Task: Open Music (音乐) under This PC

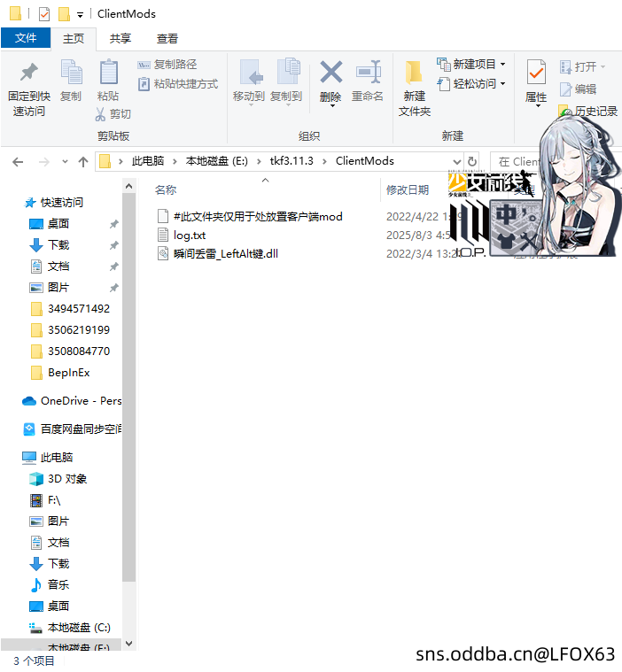Action: tap(58, 584)
